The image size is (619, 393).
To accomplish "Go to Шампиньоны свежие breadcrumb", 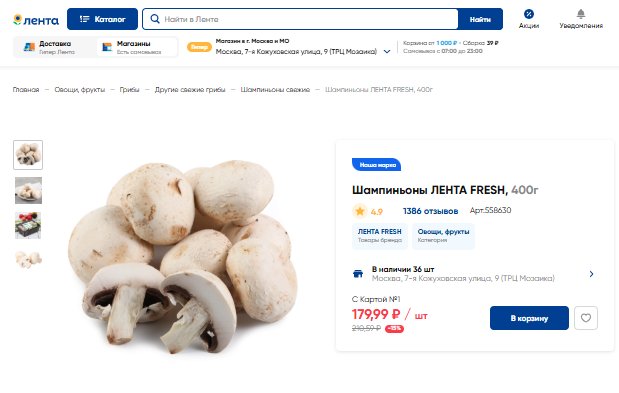I will (x=275, y=90).
